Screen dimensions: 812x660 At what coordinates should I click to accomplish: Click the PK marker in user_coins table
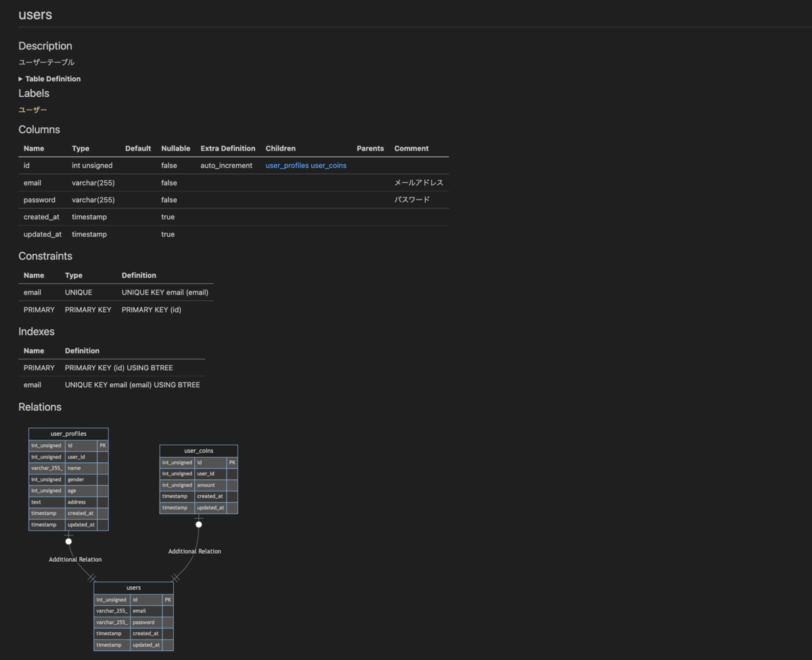pos(232,462)
